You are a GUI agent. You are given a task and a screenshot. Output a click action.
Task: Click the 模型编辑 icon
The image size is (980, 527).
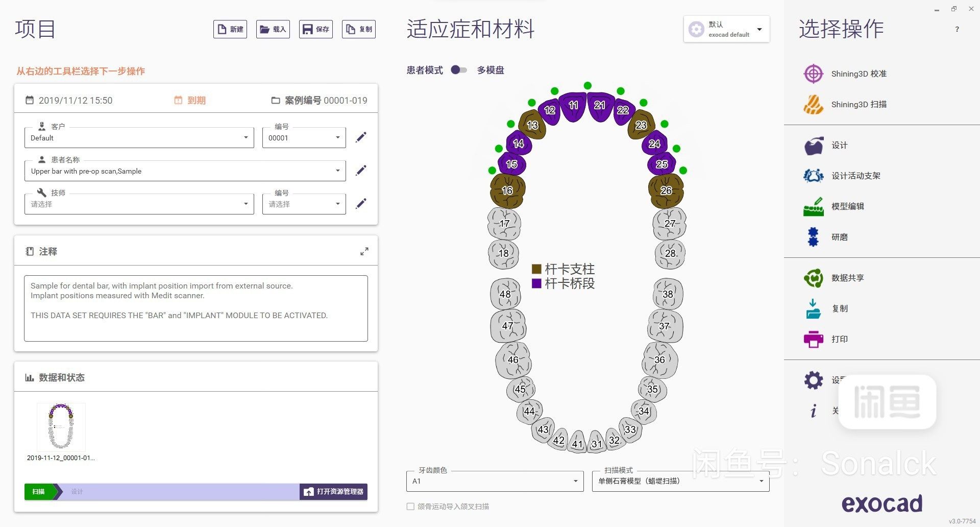pyautogui.click(x=814, y=206)
